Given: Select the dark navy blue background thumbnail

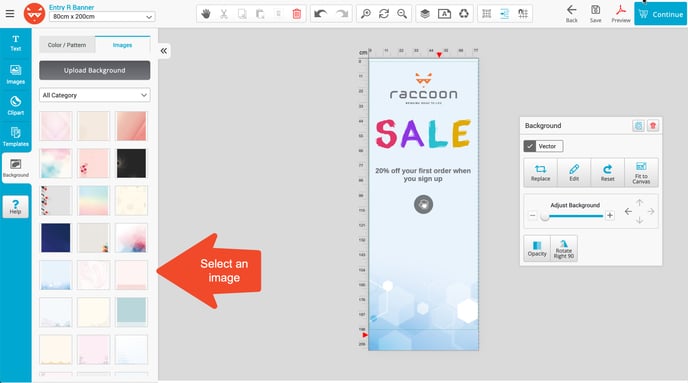Looking at the screenshot, I should point(56,238).
